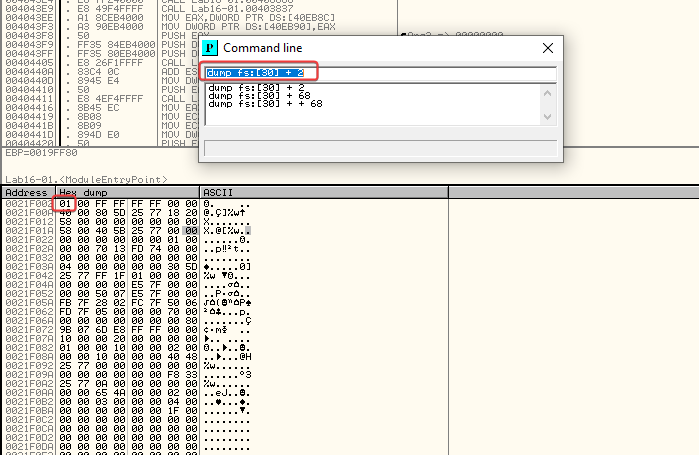Close the Command line dialog
The height and width of the screenshot is (455, 699).
548,48
